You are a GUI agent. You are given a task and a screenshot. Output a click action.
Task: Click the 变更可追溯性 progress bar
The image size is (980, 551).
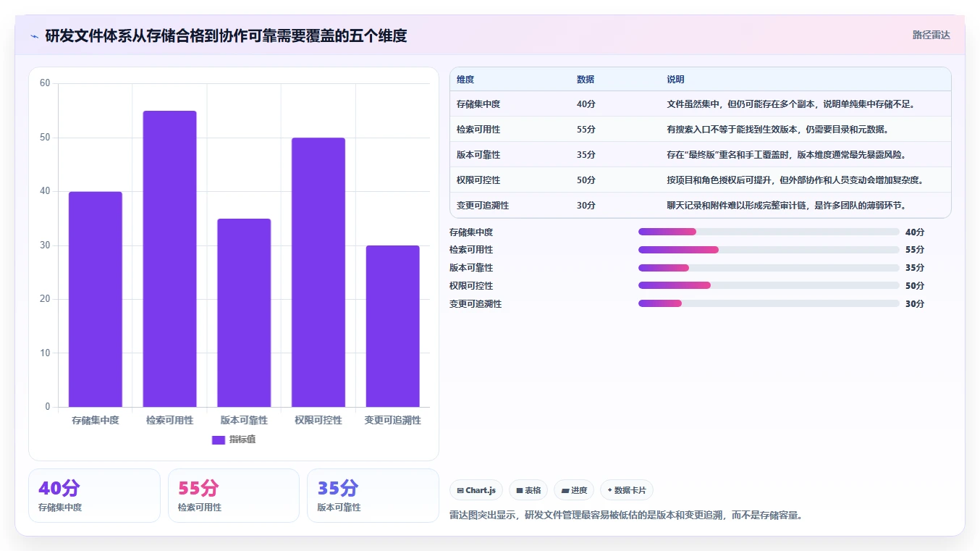[x=769, y=303]
